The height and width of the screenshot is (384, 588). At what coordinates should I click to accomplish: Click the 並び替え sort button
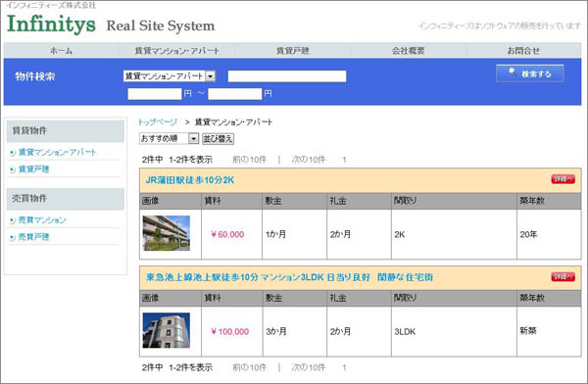coord(218,139)
